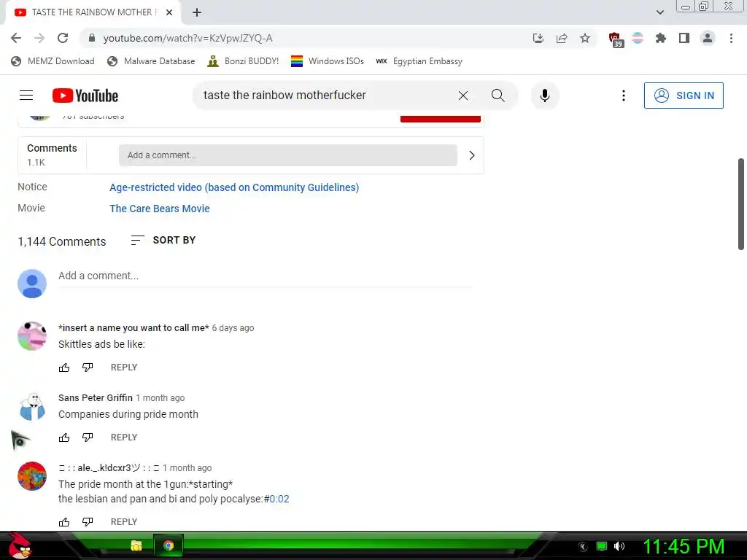Click the SIGN IN button

click(x=684, y=96)
